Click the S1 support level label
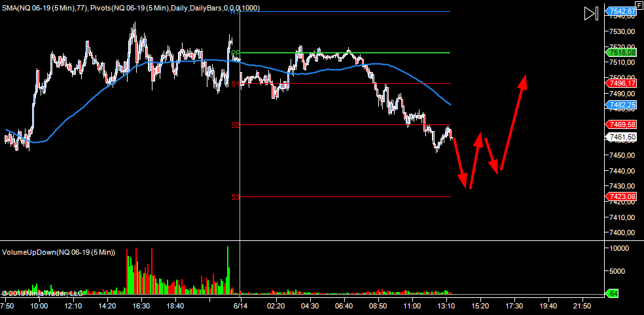 pyautogui.click(x=234, y=84)
